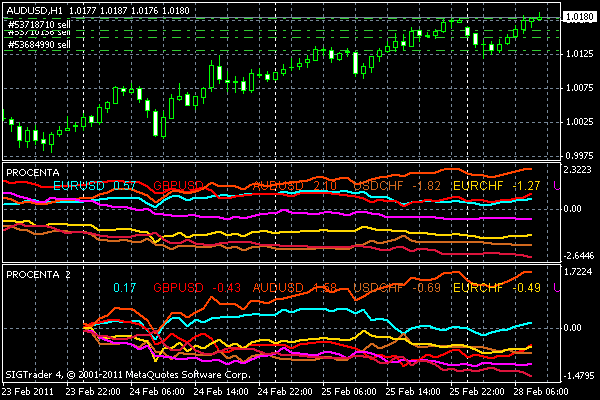The height and width of the screenshot is (400, 600).
Task: Click the current price tag 1.0180
Action: [x=578, y=18]
